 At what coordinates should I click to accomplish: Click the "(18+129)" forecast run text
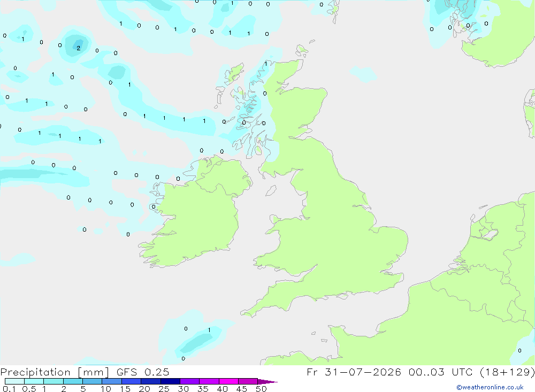(x=507, y=372)
